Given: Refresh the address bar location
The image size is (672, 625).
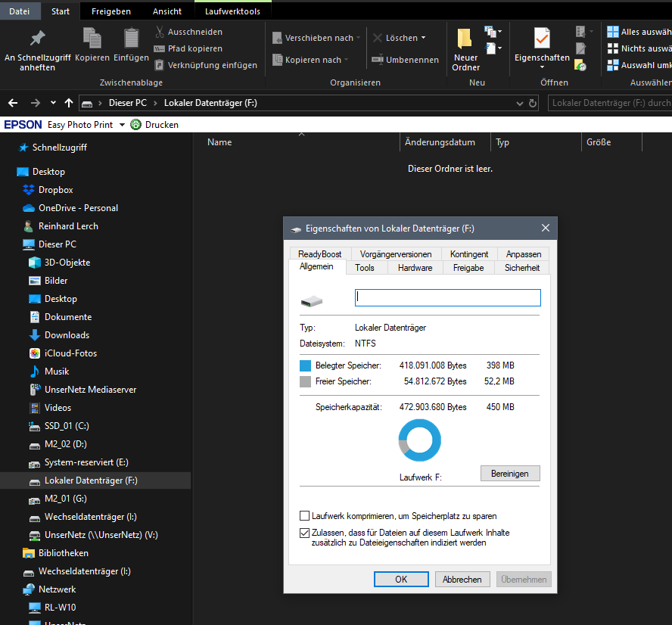Looking at the screenshot, I should point(533,103).
